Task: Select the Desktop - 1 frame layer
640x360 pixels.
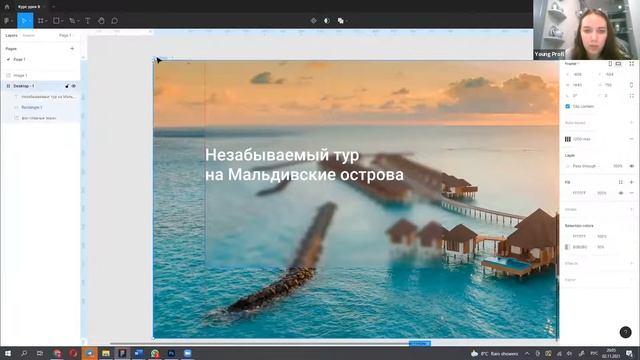Action: 24,86
